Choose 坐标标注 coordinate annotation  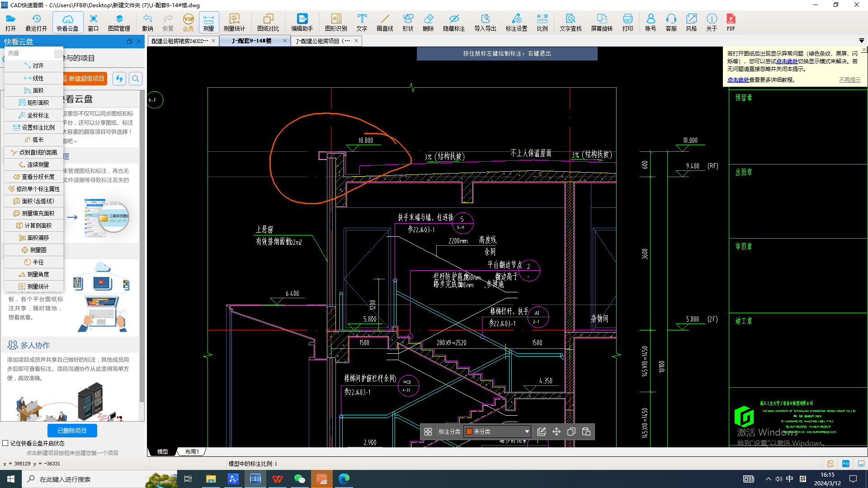coord(34,115)
